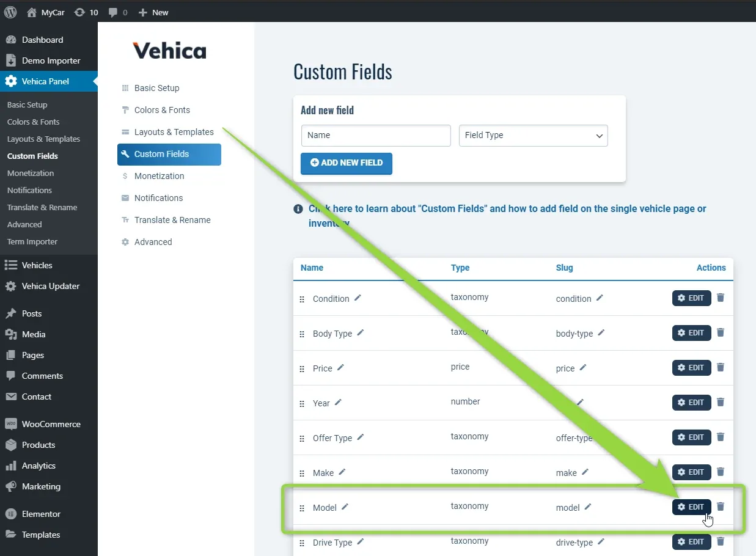The width and height of the screenshot is (756, 556).
Task: Edit the make slug pencil icon
Action: pos(585,472)
